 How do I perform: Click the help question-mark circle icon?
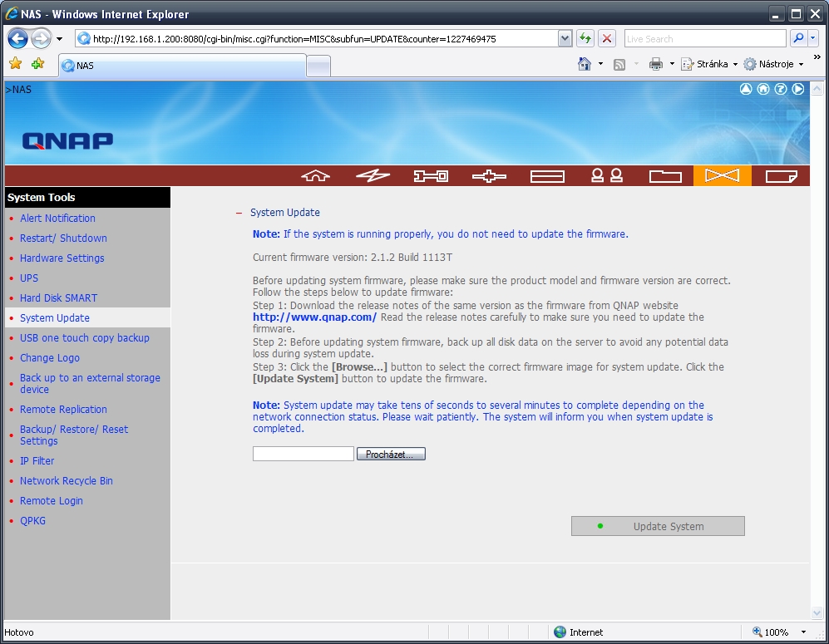tap(781, 89)
